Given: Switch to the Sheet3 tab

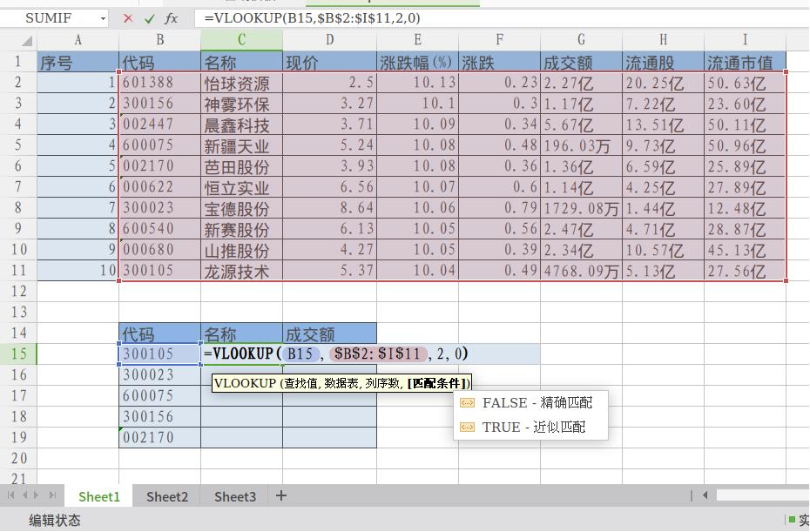Looking at the screenshot, I should click(x=233, y=495).
